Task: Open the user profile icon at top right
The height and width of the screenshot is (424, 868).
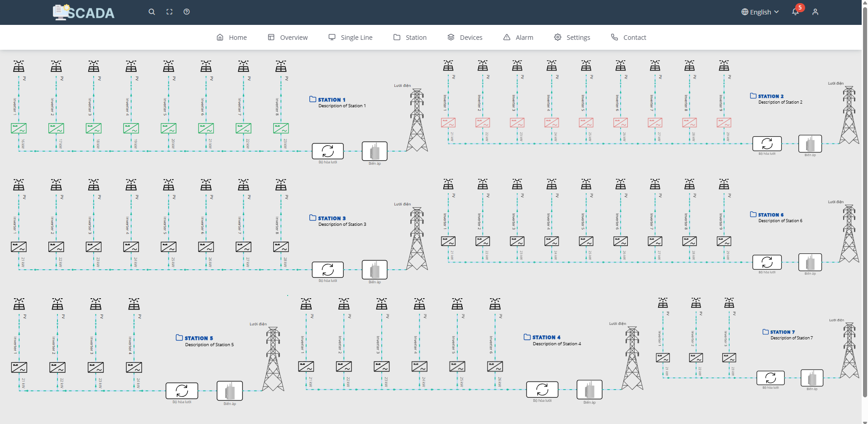Action: (815, 12)
